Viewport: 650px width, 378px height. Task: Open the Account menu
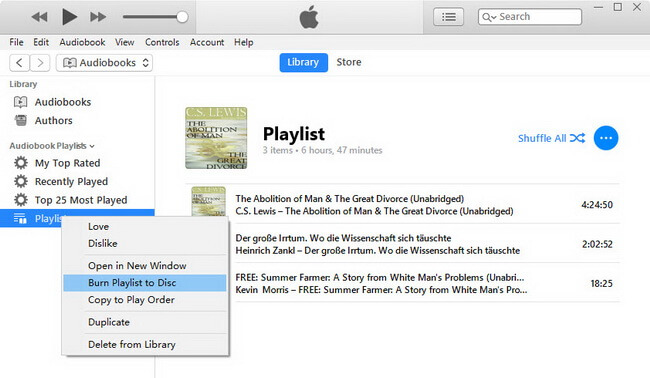point(207,42)
